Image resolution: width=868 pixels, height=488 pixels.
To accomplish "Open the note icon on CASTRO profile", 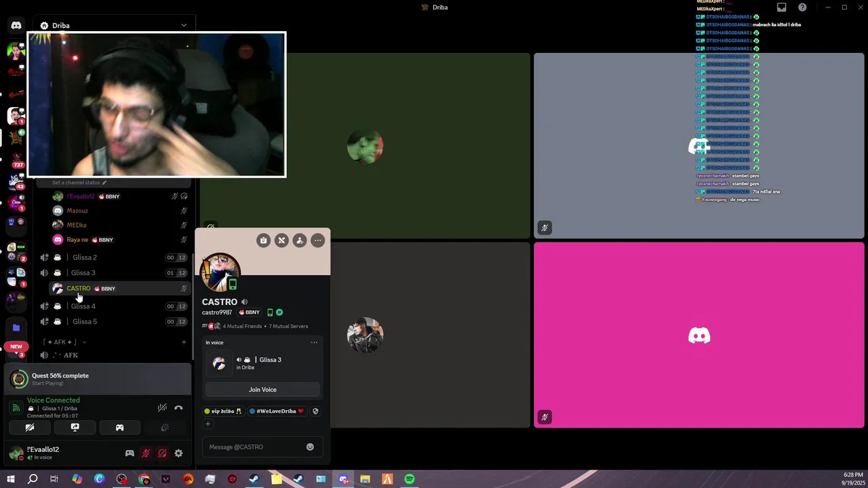I will coord(264,240).
